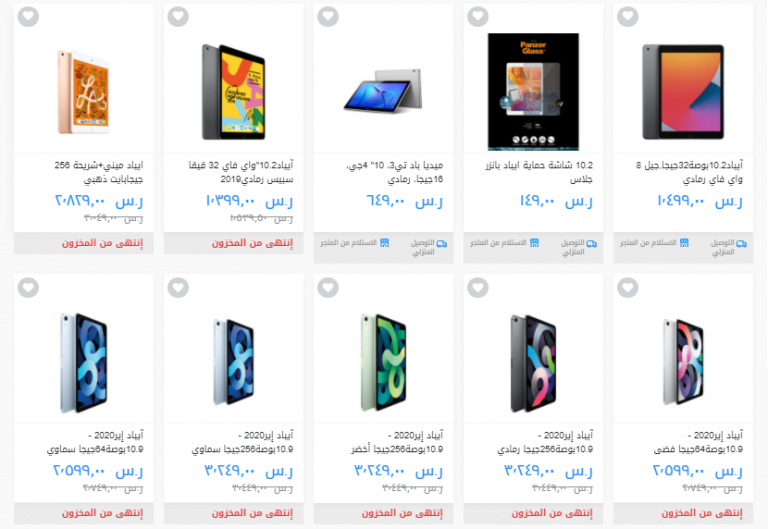Open the green iPad Air 2020 thumbnail

[x=384, y=362]
